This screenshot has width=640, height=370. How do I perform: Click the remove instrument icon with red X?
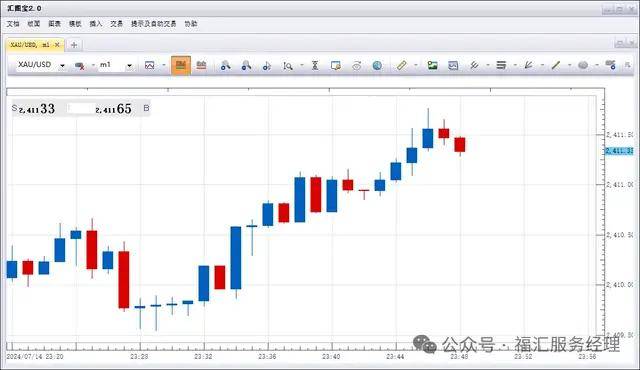point(80,65)
